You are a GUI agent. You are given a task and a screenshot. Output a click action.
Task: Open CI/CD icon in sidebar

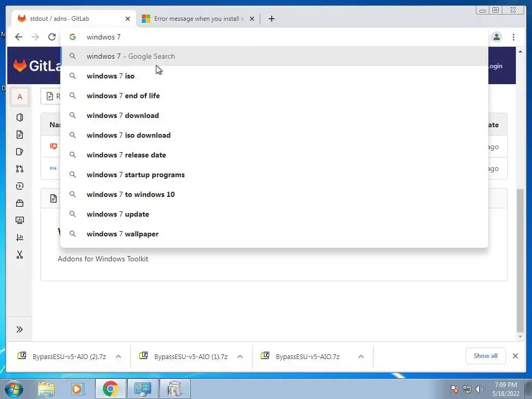point(20,186)
